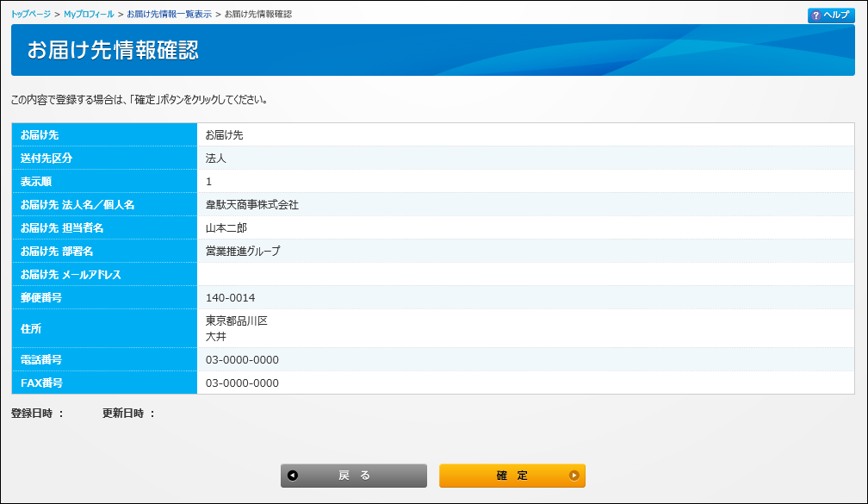The image size is (868, 504).
Task: Click the question mark Help icon
Action: pyautogui.click(x=815, y=16)
